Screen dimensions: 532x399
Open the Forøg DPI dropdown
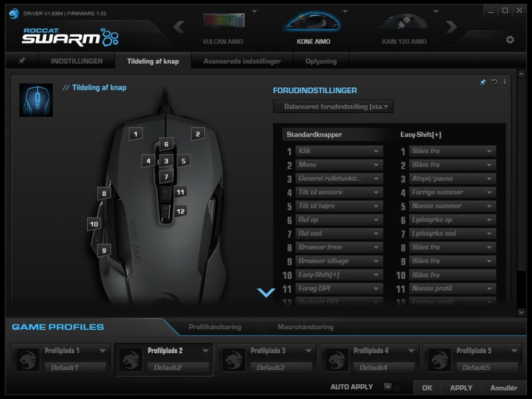point(339,288)
